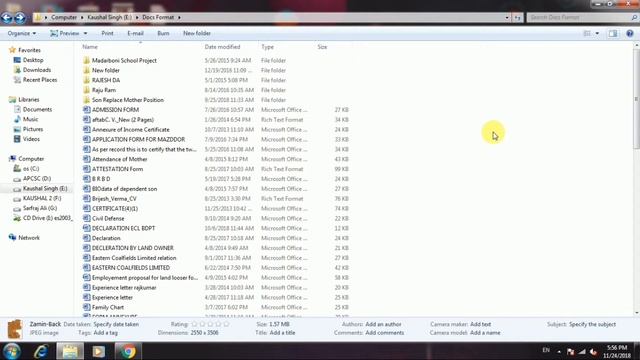Select the Raju Ram folder
The width and height of the screenshot is (640, 360).
click(104, 90)
